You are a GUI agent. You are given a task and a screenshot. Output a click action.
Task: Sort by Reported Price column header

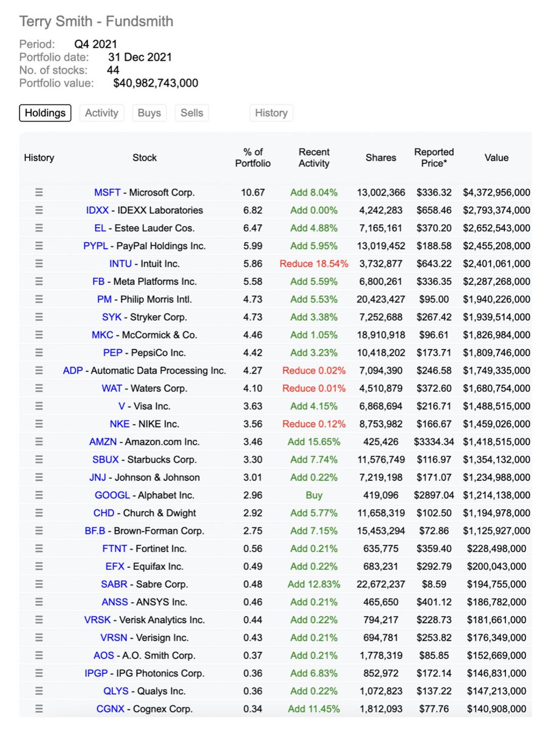click(x=434, y=158)
